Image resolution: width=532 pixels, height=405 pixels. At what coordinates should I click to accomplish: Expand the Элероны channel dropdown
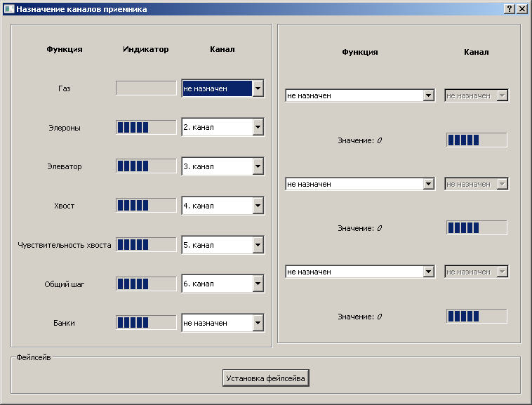pos(222,128)
